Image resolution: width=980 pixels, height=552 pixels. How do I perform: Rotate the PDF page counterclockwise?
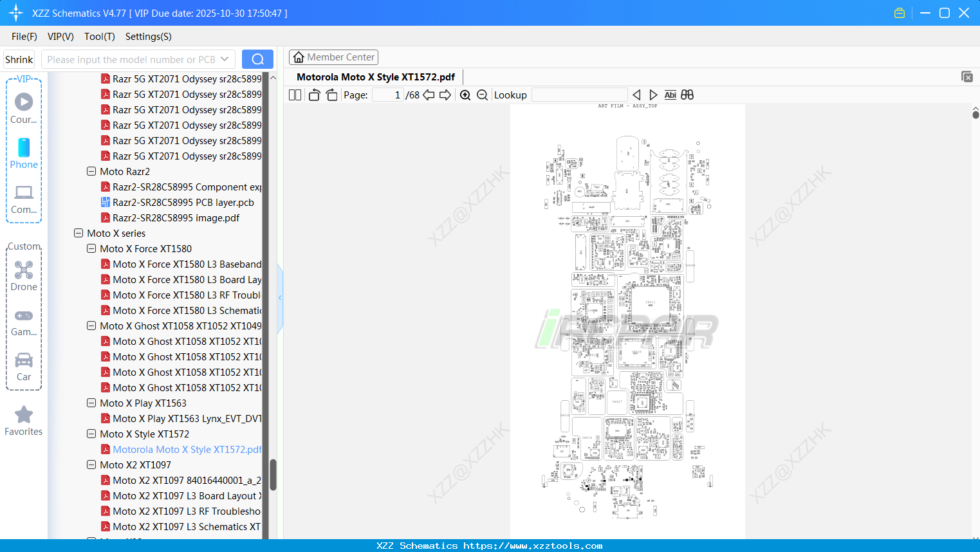pos(313,95)
